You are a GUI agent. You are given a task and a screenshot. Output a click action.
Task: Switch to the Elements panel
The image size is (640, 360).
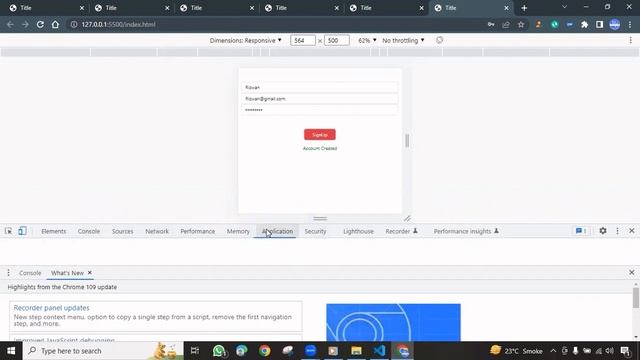(53, 231)
